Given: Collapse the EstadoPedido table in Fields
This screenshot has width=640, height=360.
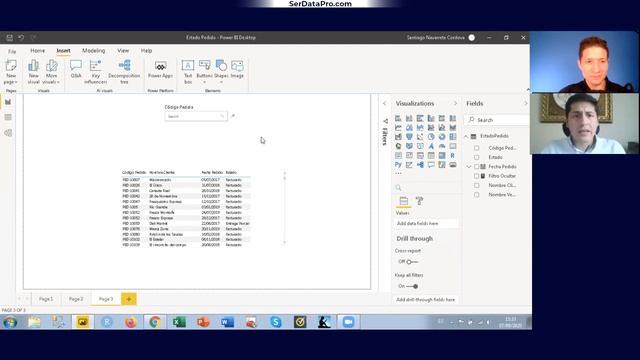Looking at the screenshot, I should (x=467, y=136).
